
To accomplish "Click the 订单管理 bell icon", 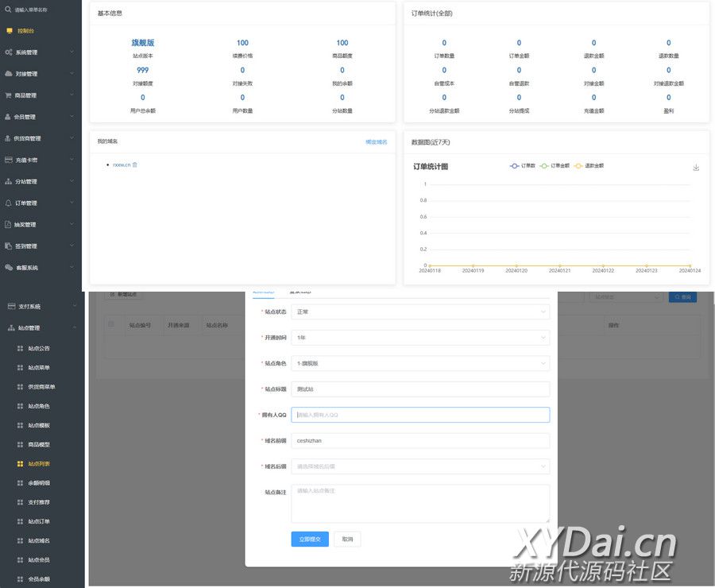I will (9, 203).
